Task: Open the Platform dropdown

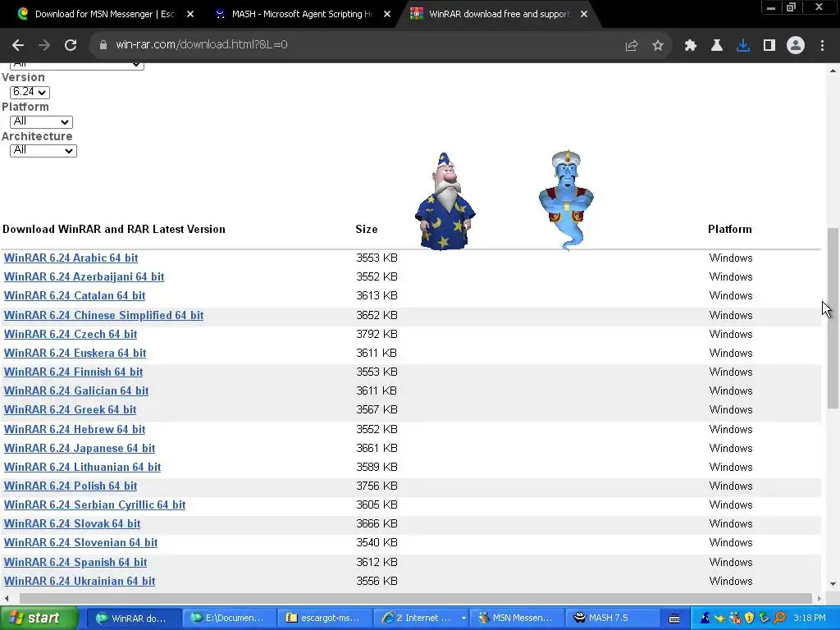Action: 41,121
